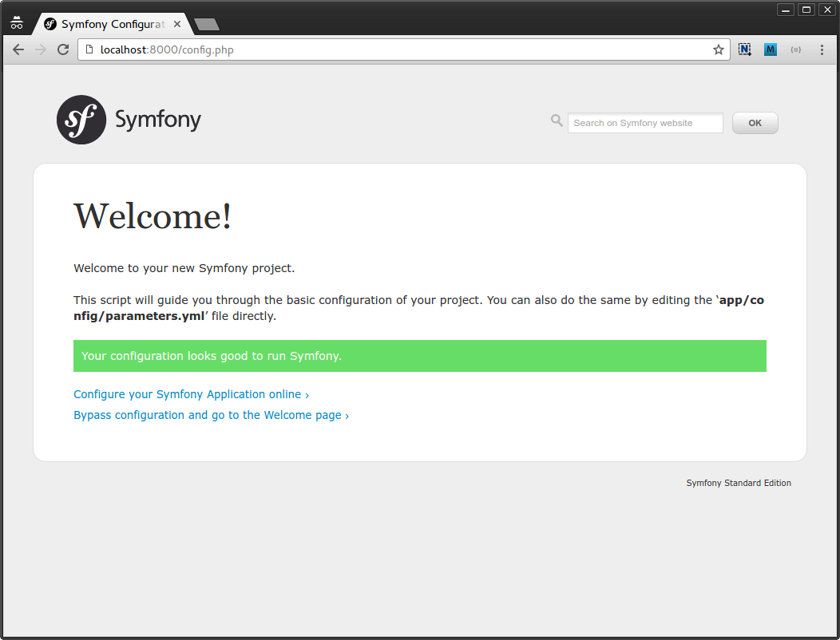Click the magnifying glass search icon
Image resolution: width=840 pixels, height=640 pixels.
[x=557, y=120]
